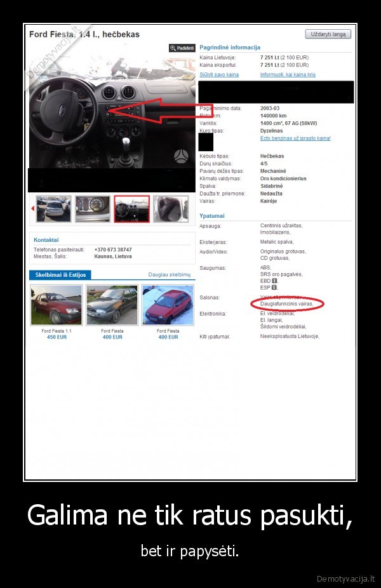
Task: Select the Centrinis užraktas feature text
Action: 281,226
